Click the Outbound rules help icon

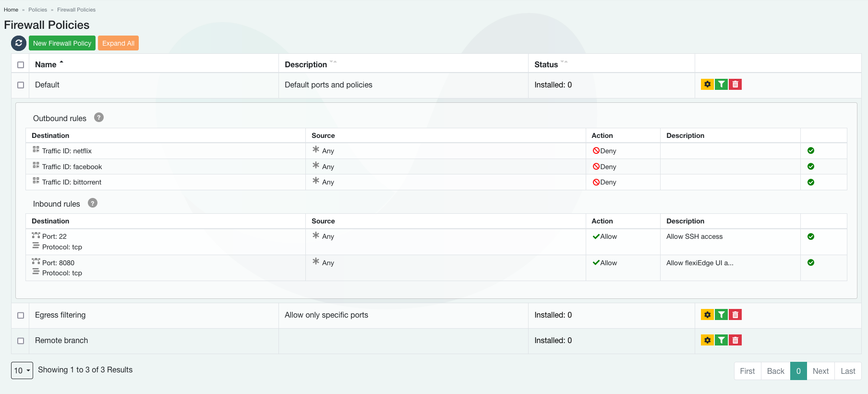99,118
